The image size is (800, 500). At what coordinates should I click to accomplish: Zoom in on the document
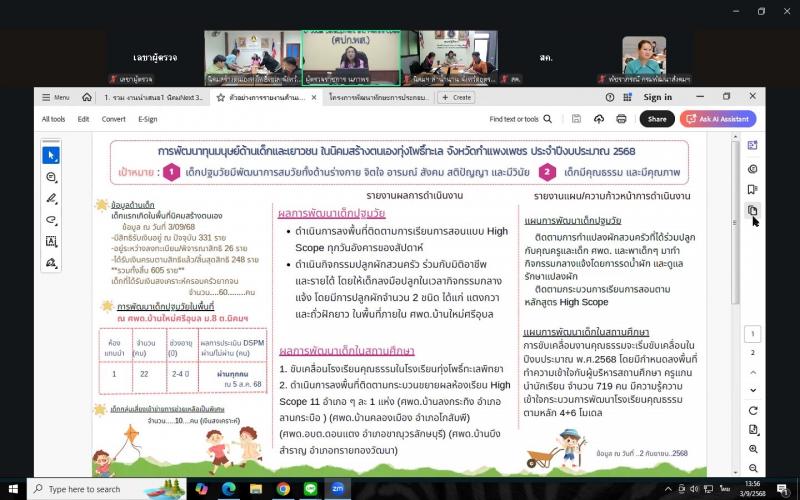pyautogui.click(x=753, y=449)
